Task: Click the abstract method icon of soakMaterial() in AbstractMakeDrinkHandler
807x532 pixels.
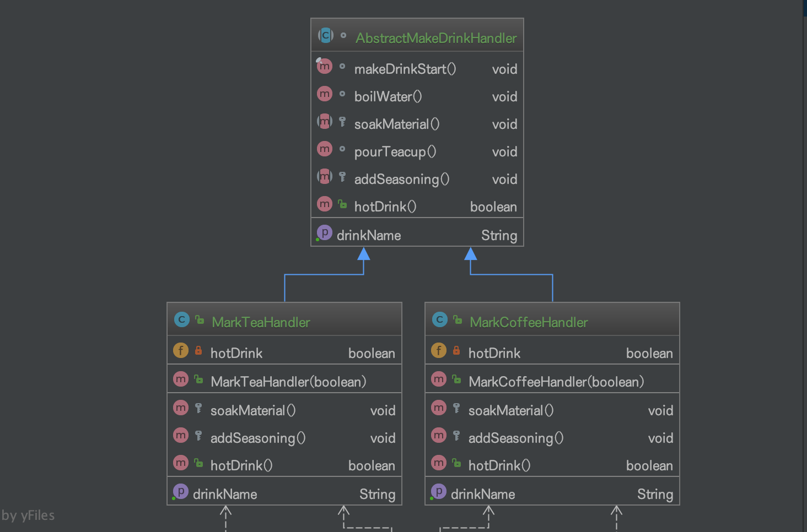Action: [x=325, y=121]
